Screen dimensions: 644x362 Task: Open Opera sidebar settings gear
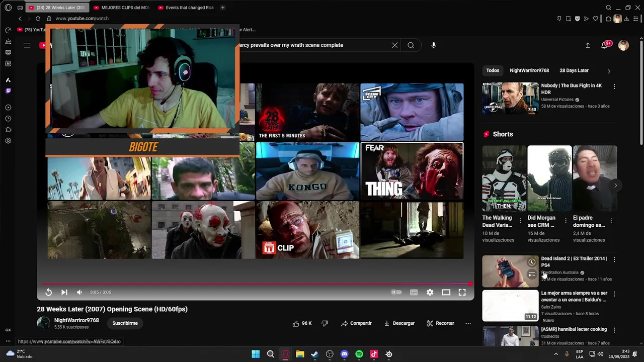[8, 141]
